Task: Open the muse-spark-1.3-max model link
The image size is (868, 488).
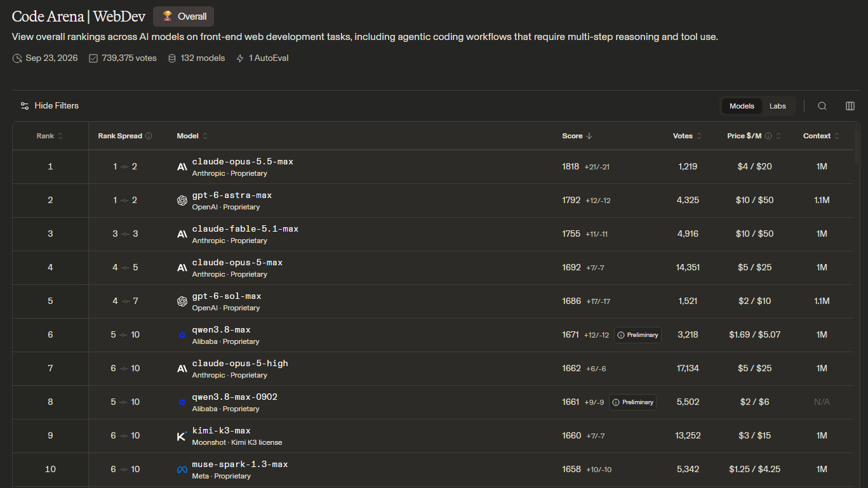Action: pos(240,465)
